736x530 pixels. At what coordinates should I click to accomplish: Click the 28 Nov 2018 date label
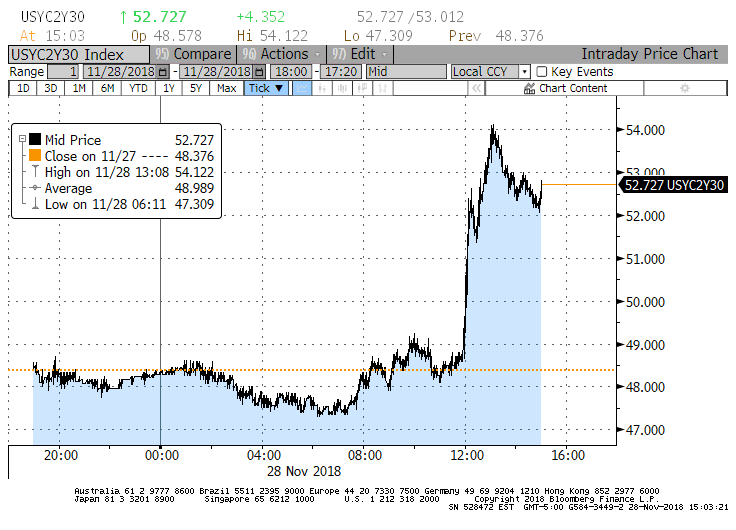[304, 471]
